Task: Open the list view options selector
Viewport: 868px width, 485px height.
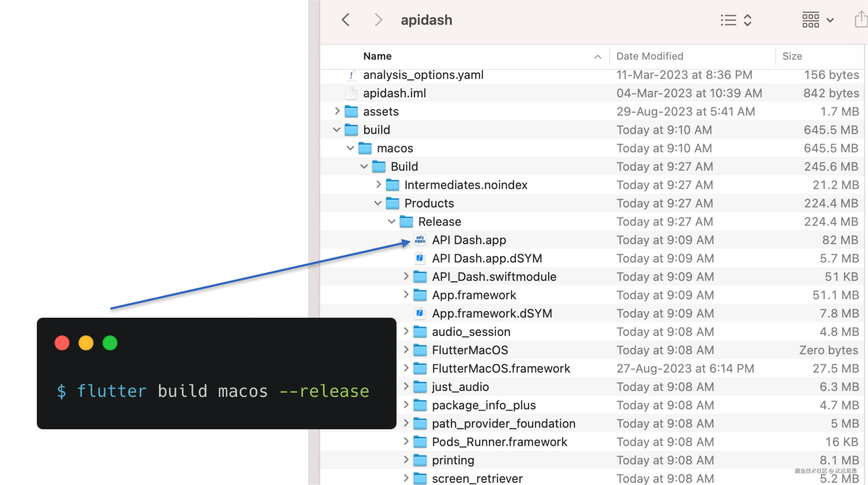Action: [736, 20]
